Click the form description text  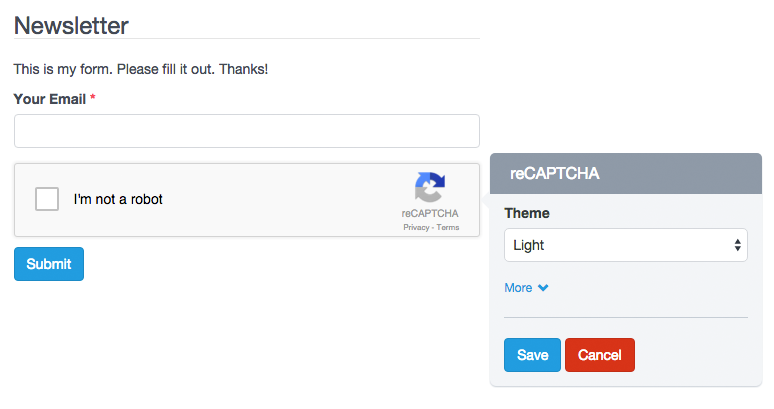click(x=141, y=69)
